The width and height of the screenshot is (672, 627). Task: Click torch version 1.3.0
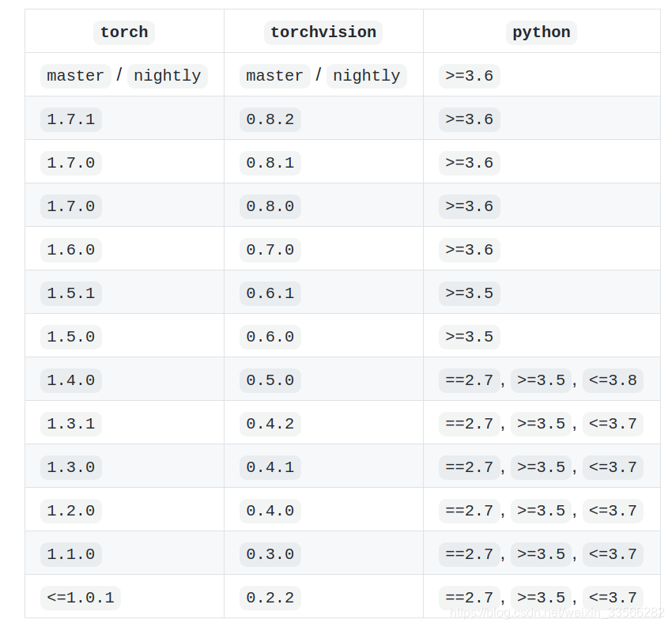[70, 467]
